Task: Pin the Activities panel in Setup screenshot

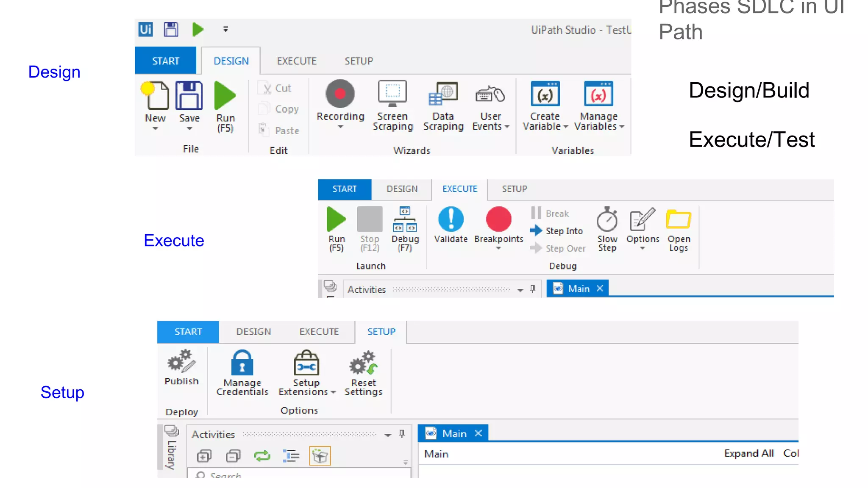Action: pyautogui.click(x=402, y=434)
